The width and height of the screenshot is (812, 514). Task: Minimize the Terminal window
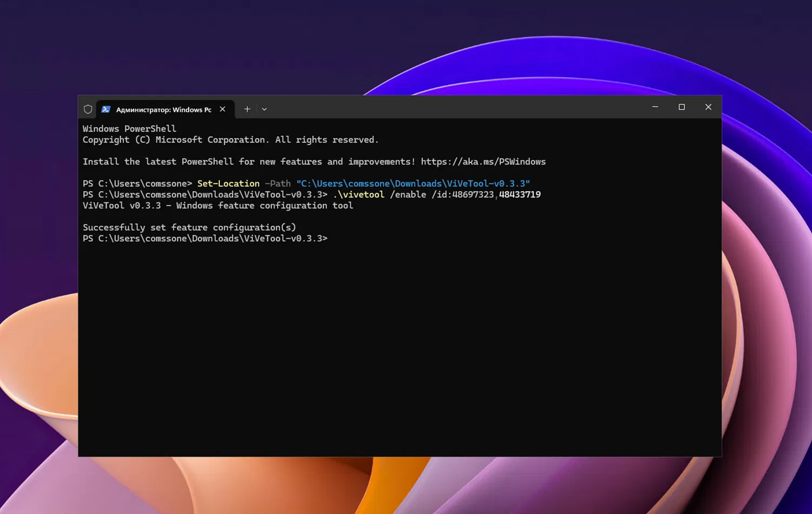pos(655,107)
